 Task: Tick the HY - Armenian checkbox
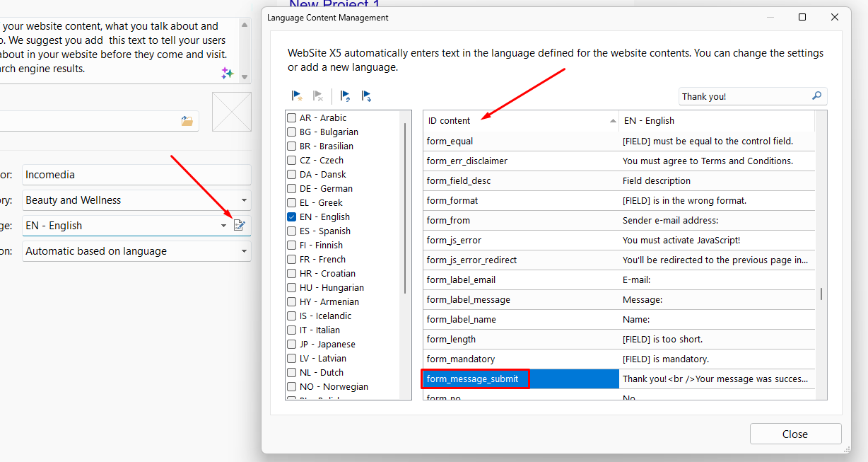tap(291, 302)
